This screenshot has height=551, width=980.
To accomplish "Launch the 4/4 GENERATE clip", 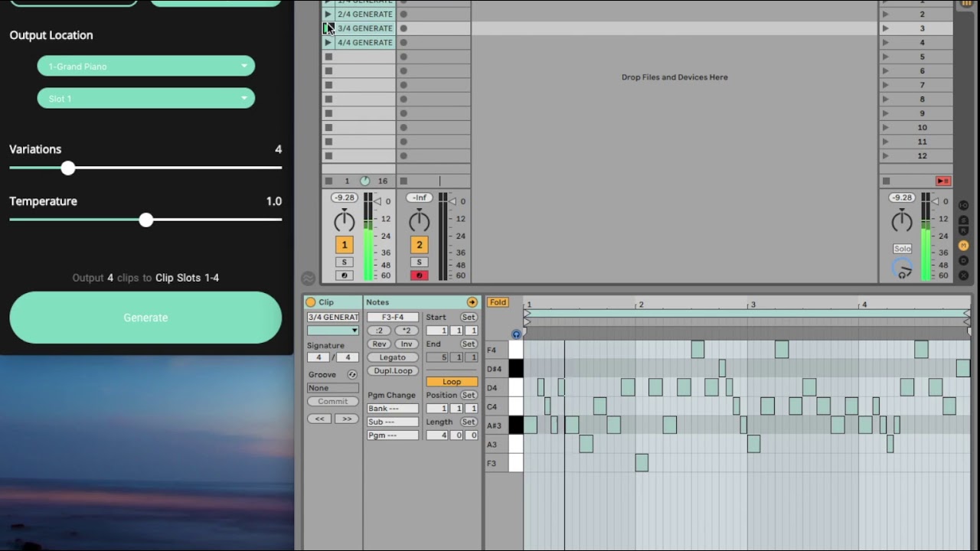I will tap(328, 42).
